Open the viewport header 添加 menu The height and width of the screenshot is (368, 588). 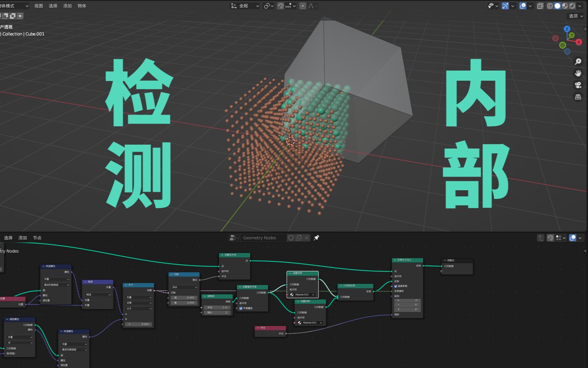pos(67,6)
